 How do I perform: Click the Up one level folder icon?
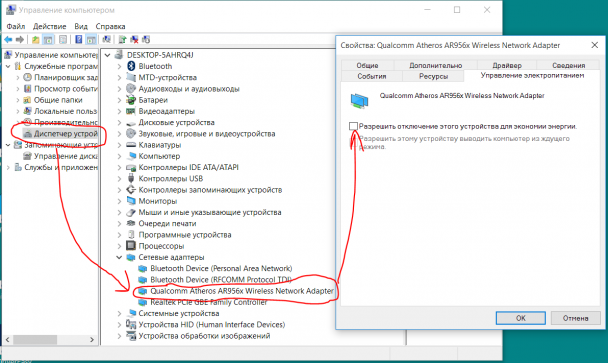[35, 40]
